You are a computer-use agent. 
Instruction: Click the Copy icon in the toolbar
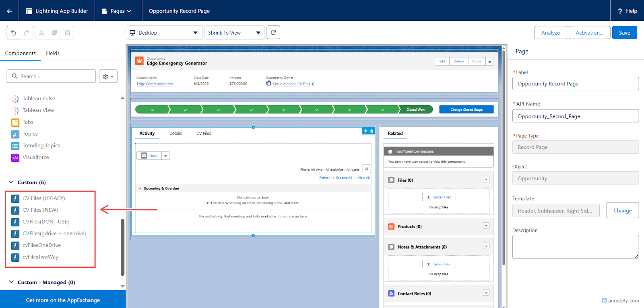point(54,33)
